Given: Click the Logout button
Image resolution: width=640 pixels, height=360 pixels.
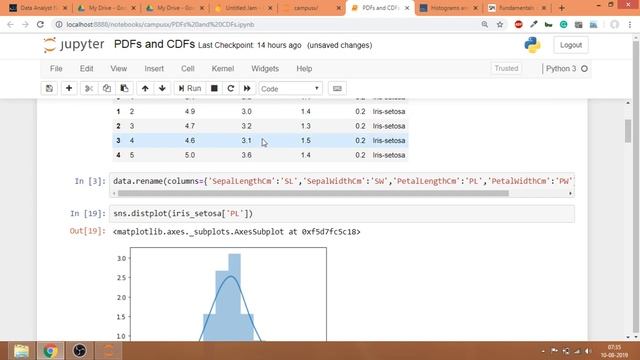Looking at the screenshot, I should tap(571, 45).
